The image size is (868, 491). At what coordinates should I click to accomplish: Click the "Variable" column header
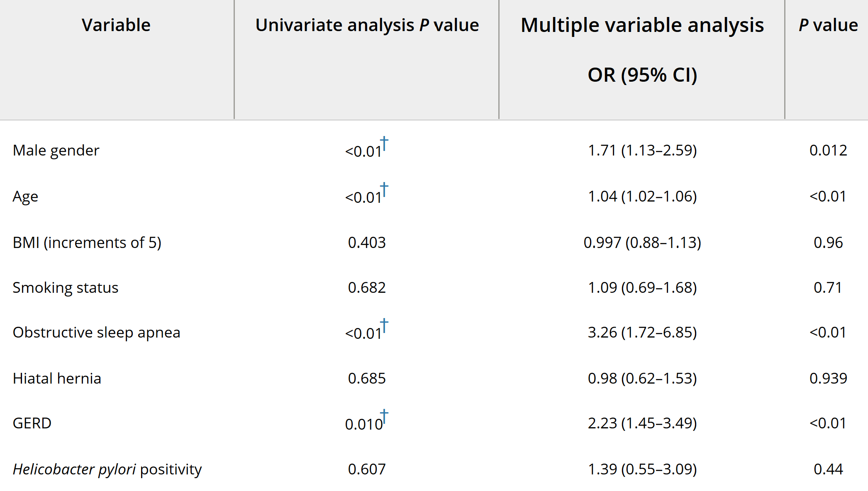point(116,25)
